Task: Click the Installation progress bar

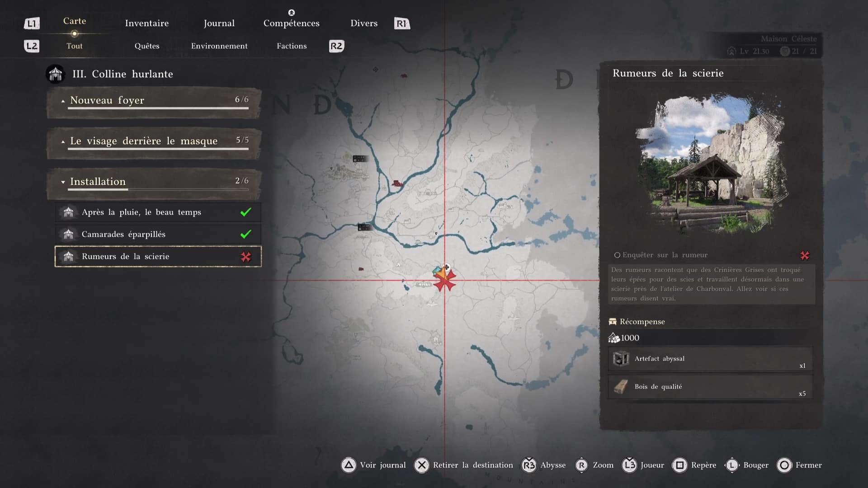Action: (x=158, y=190)
